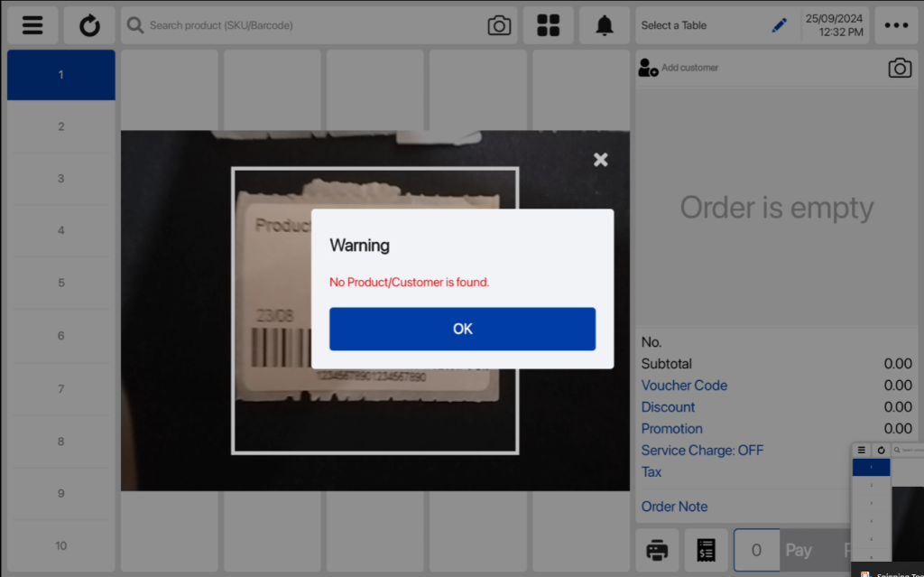The image size is (924, 577).
Task: Open the Order Note link
Action: click(x=674, y=507)
